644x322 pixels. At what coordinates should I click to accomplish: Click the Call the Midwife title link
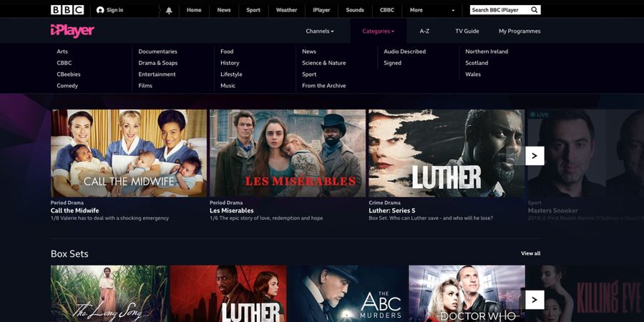[74, 210]
